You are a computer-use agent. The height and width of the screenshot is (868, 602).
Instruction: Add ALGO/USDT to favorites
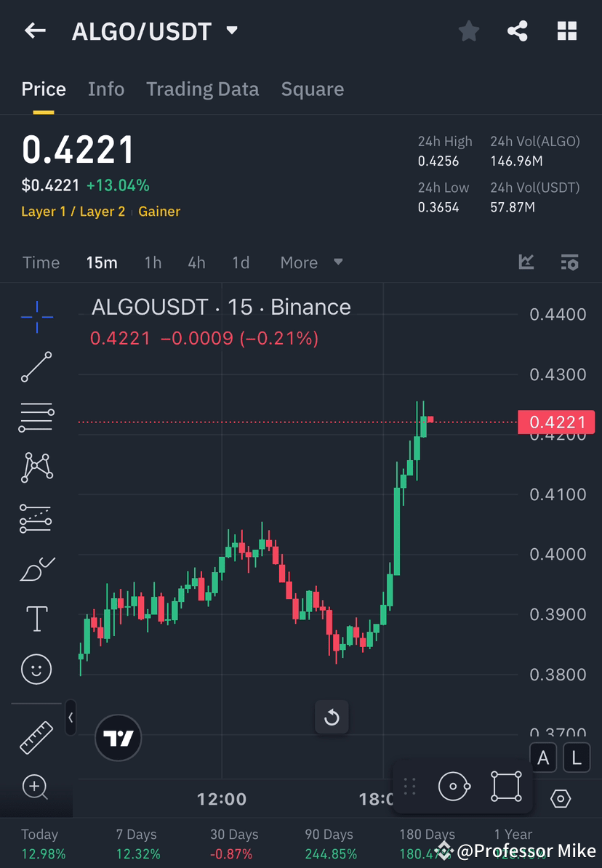point(468,31)
